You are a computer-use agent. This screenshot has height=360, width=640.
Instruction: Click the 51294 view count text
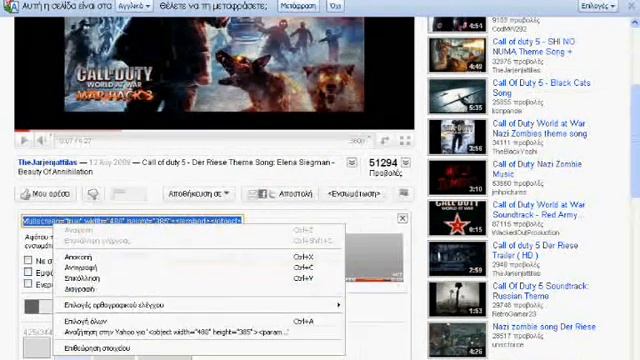click(383, 163)
